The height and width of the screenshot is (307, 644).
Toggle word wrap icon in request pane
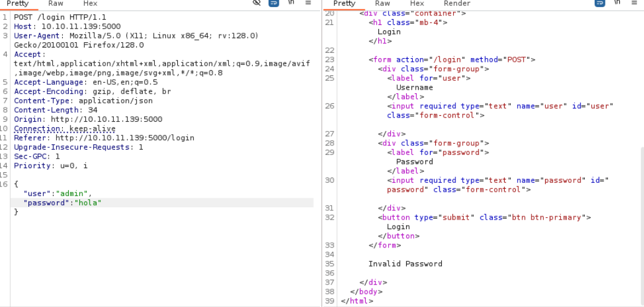pyautogui.click(x=273, y=3)
